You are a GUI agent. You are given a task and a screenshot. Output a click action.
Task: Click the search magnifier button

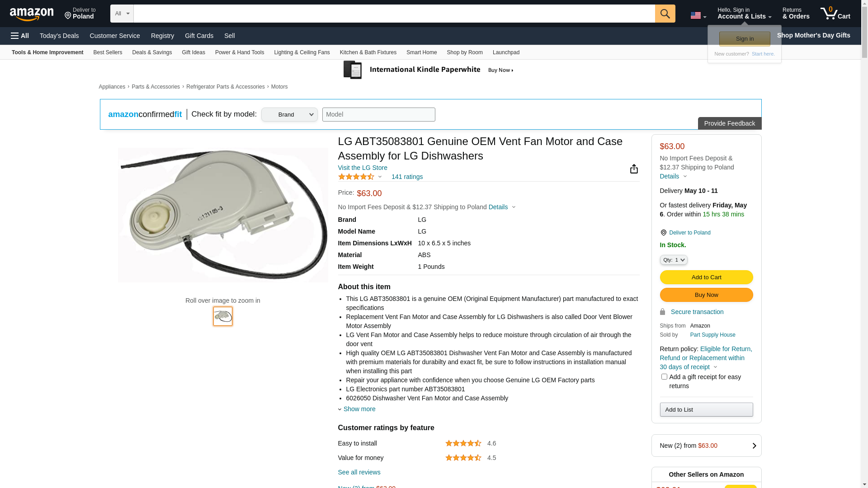click(665, 14)
